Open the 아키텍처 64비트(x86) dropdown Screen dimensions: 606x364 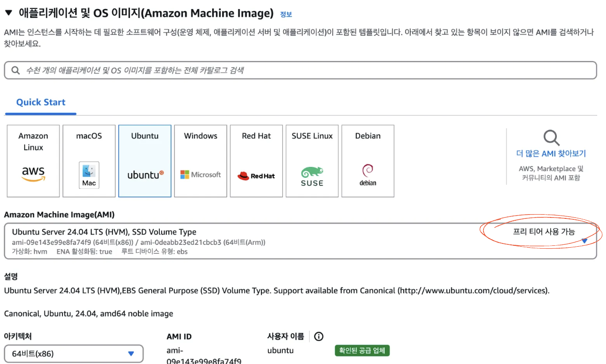coord(74,354)
